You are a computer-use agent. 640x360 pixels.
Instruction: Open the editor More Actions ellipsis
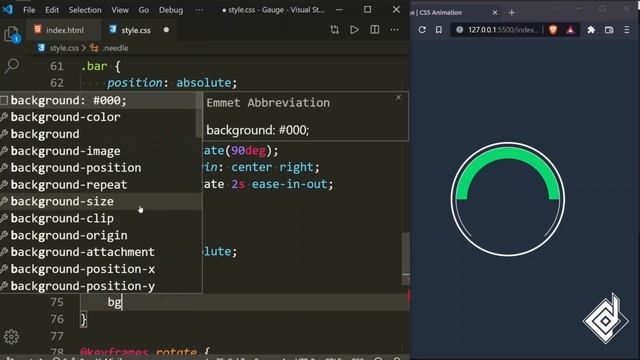click(394, 30)
